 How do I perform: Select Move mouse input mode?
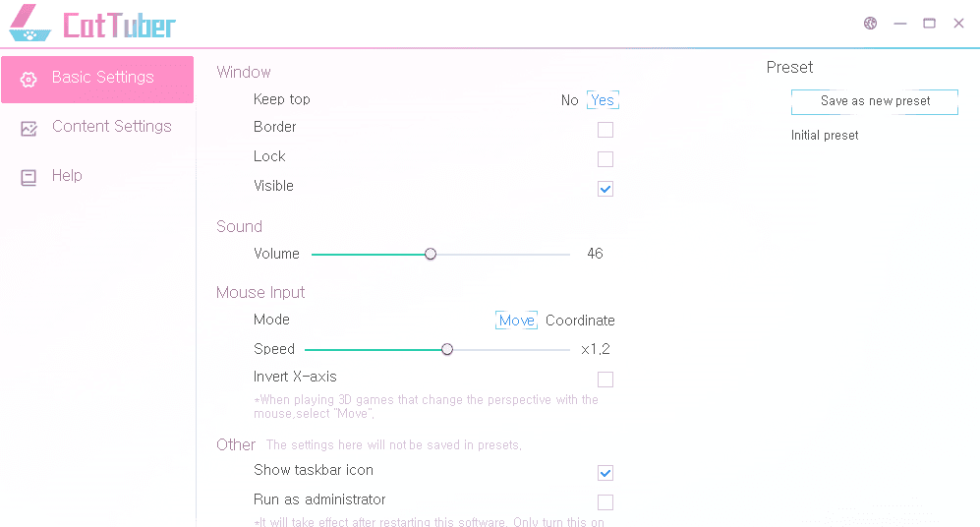(x=516, y=321)
